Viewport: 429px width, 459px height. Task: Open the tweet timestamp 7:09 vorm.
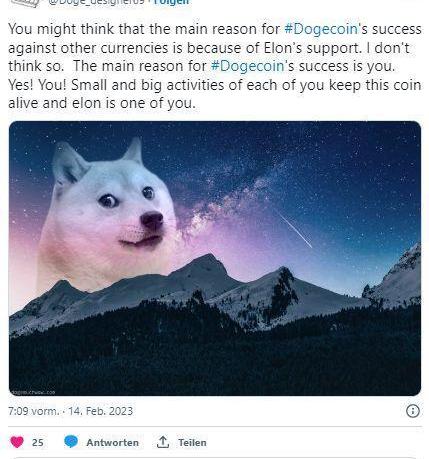[x=34, y=411]
